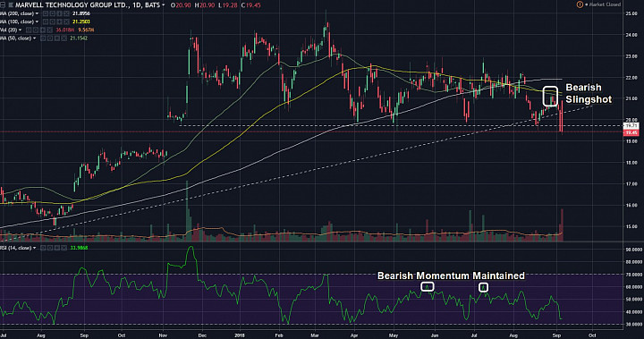This screenshot has width=644, height=339.
Task: Select the Bearish Slingshot text annotation
Action: (589, 93)
